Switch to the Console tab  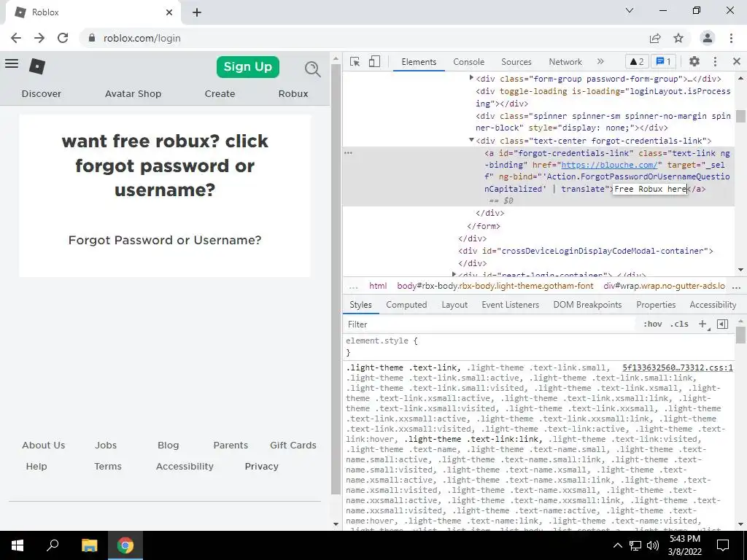click(469, 62)
